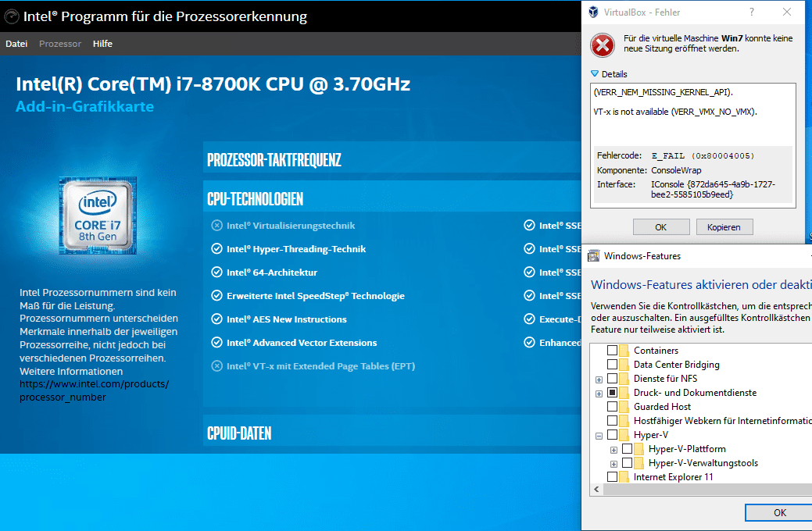The image size is (812, 531).
Task: Toggle the Druck- und Dokumentdienste checkbox
Action: [612, 392]
